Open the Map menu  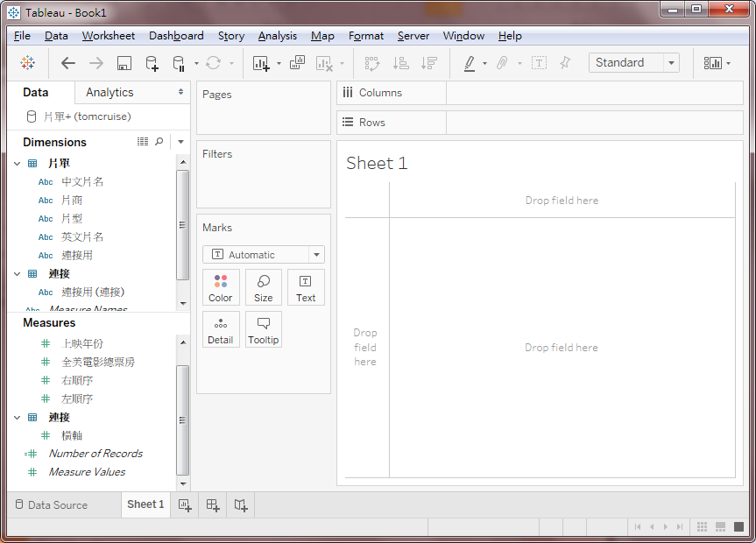[x=322, y=36]
